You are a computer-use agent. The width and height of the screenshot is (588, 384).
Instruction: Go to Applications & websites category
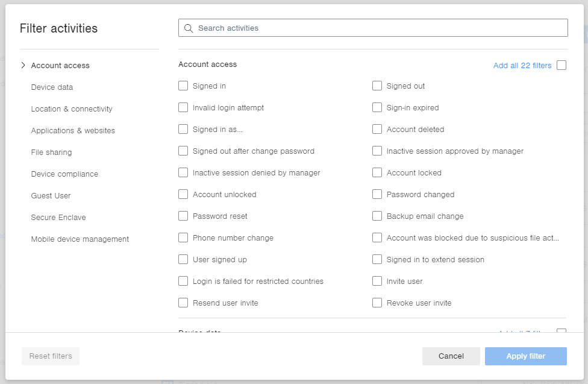click(x=73, y=131)
